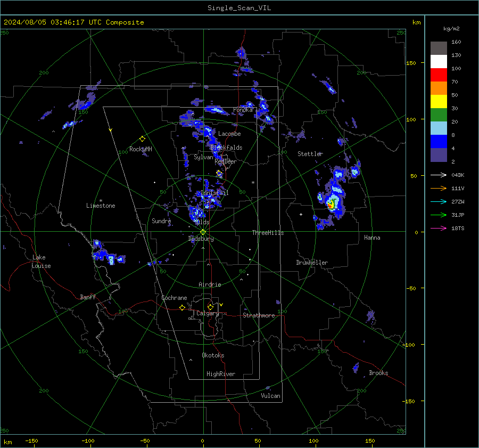Click the white 04DK arrow in legend

439,175
